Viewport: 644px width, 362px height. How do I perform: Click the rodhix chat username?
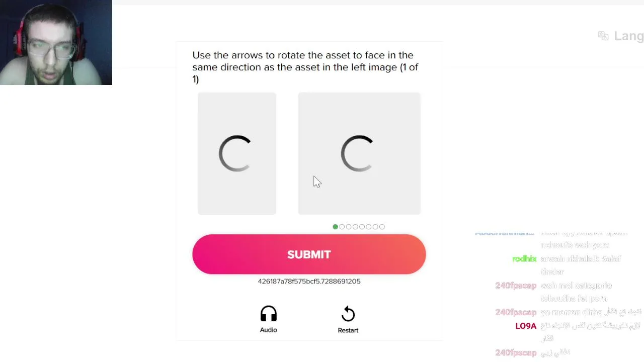pyautogui.click(x=524, y=259)
